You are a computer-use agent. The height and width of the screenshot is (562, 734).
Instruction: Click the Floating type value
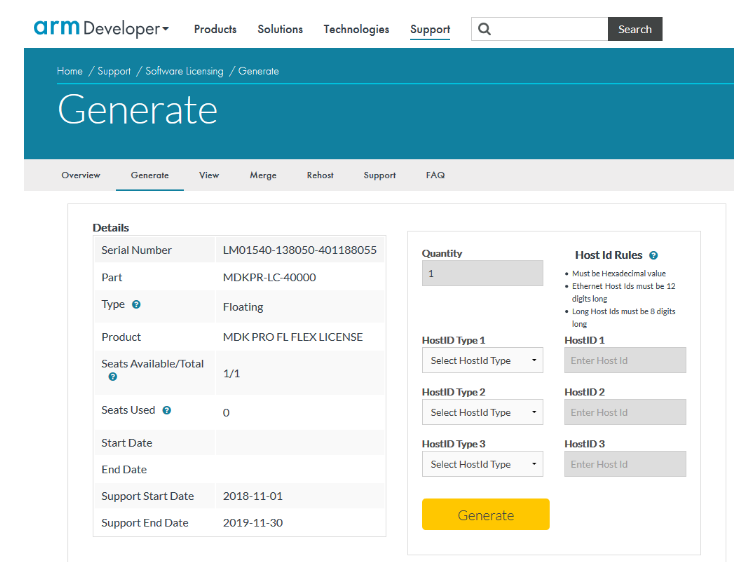(243, 307)
